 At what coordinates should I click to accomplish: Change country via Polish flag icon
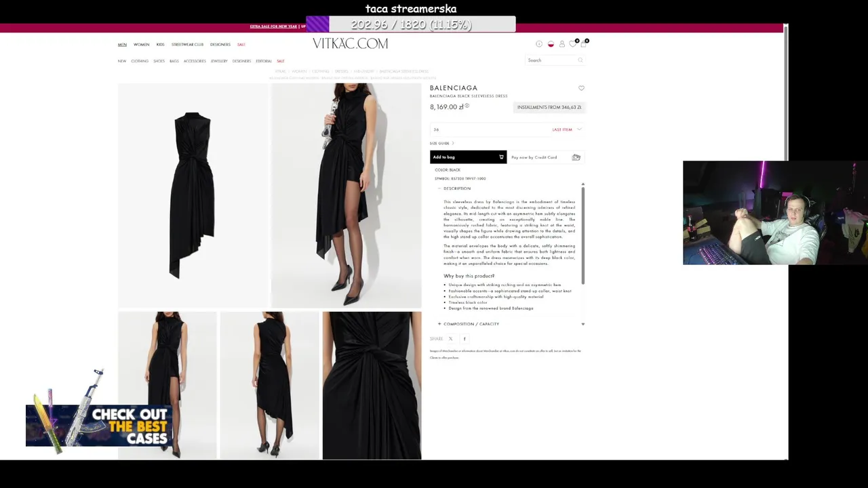click(551, 44)
